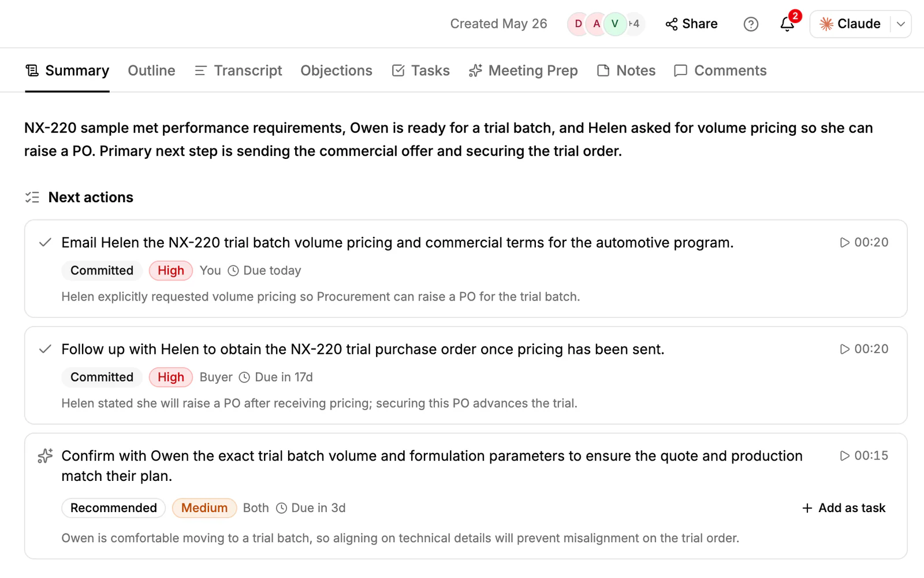Open the Objections tab
Viewport: 924px width, 578px height.
point(336,71)
